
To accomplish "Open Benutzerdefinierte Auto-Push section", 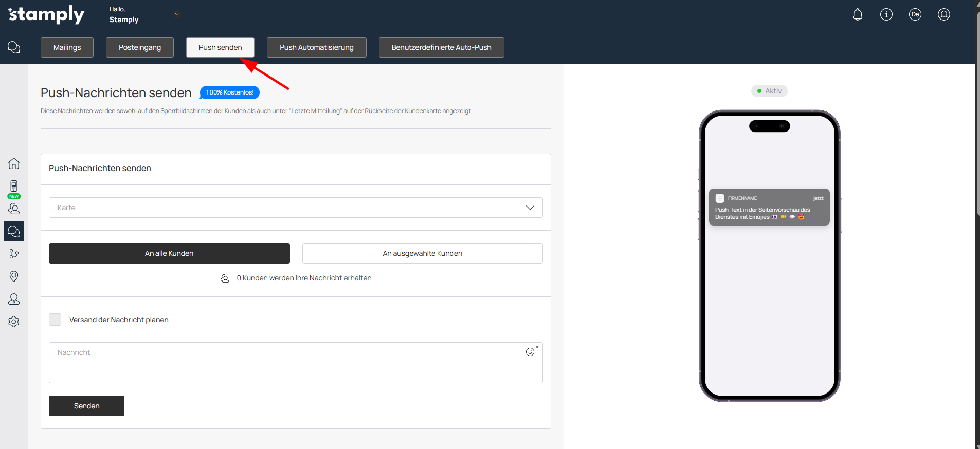I will click(441, 47).
